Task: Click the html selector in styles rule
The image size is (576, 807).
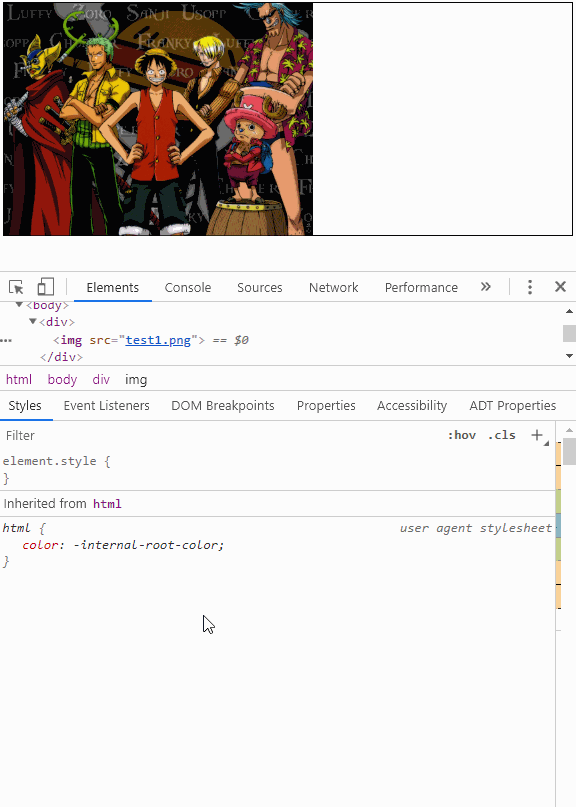Action: 16,528
